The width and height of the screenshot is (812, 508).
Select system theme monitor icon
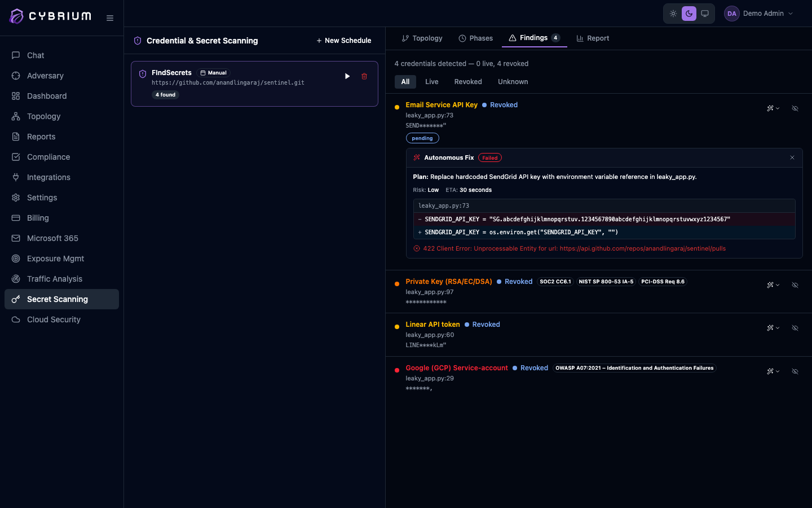click(705, 14)
